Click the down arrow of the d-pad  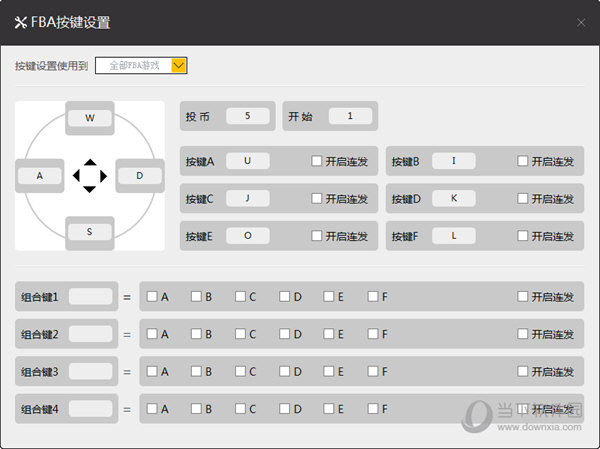click(x=90, y=189)
